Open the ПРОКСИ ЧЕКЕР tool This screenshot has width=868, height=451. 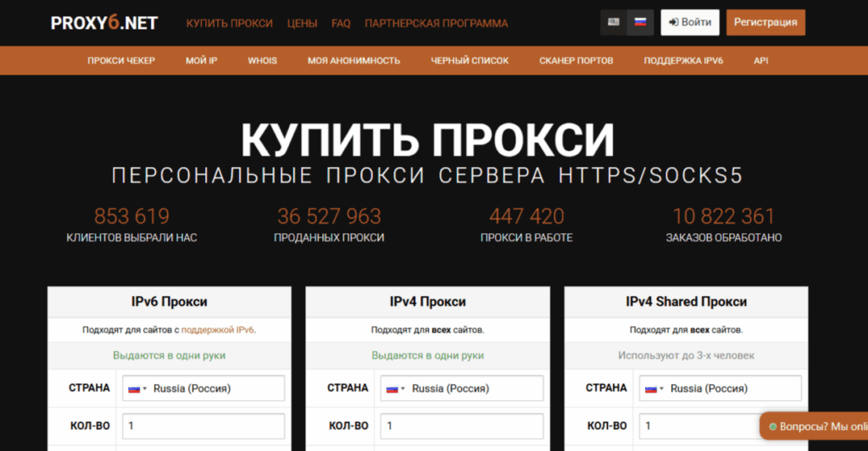[121, 61]
